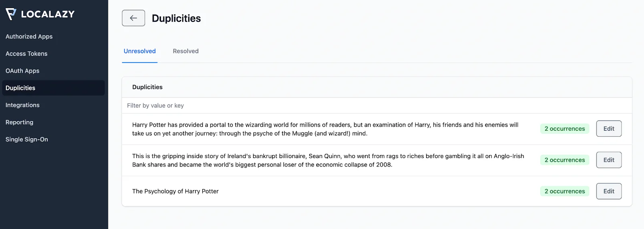644x229 pixels.
Task: Switch to the Resolved tab
Action: (x=186, y=51)
